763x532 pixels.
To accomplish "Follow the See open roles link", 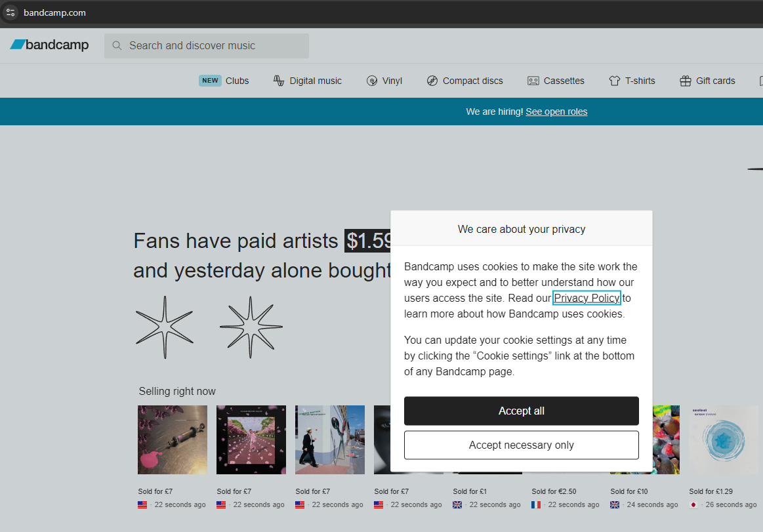I will coord(556,112).
